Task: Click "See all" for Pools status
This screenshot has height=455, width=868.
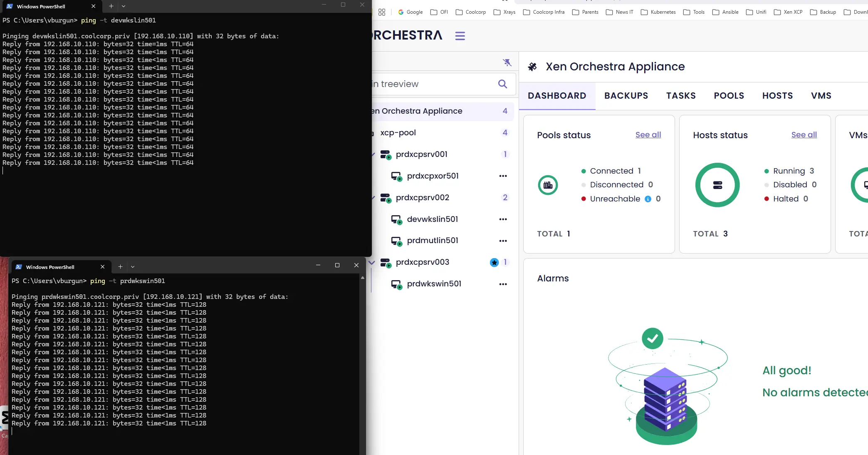Action: [x=648, y=134]
